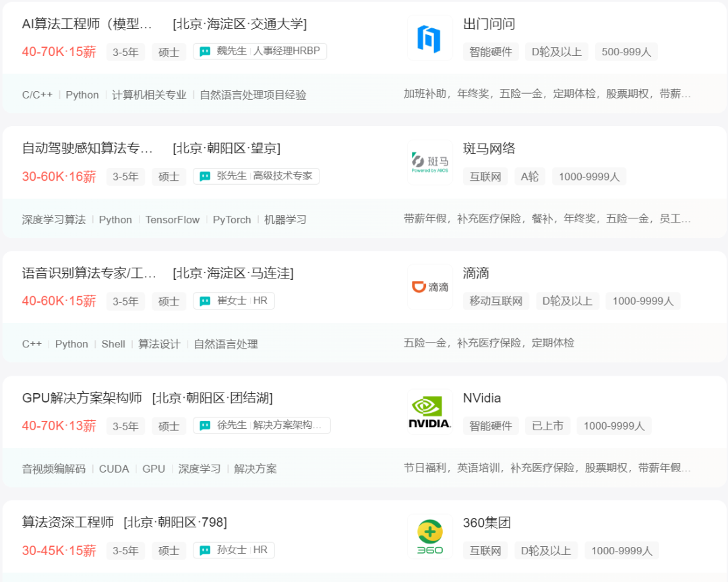Click the 自然语言处理项目经验 keyword
728x582 pixels.
tap(253, 95)
